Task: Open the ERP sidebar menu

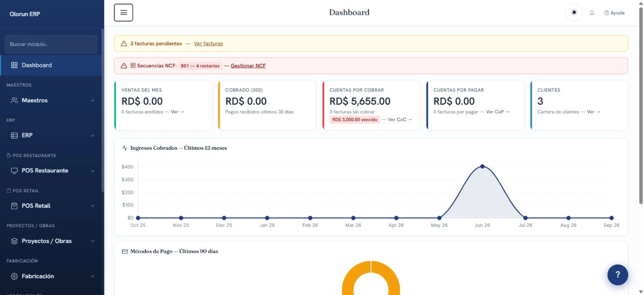Action: pos(53,136)
